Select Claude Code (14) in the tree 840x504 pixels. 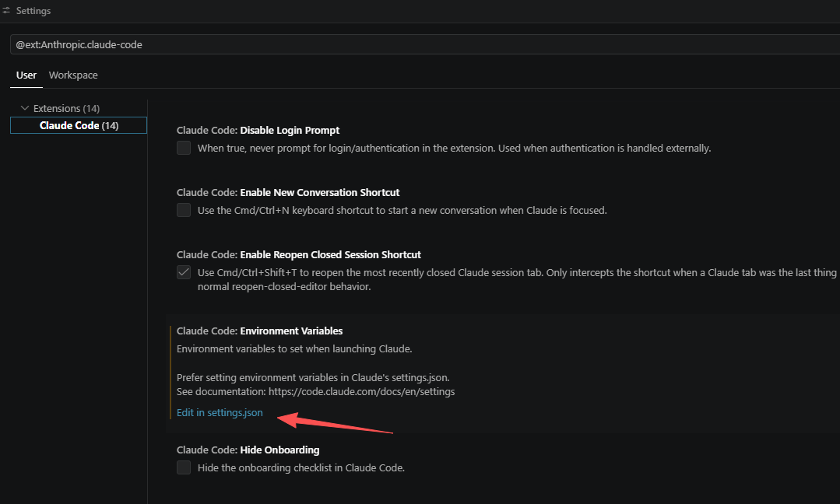[x=78, y=125]
